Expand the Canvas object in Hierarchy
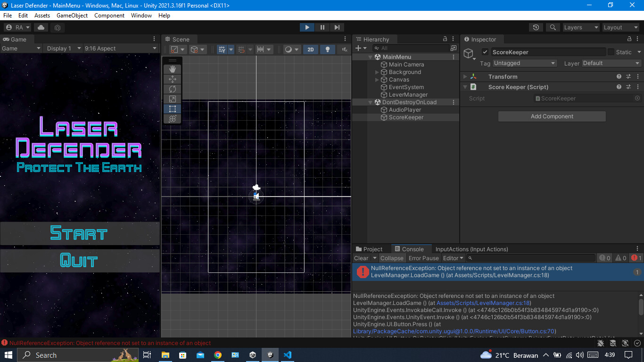Screen dimensions: 644x362 click(x=377, y=80)
